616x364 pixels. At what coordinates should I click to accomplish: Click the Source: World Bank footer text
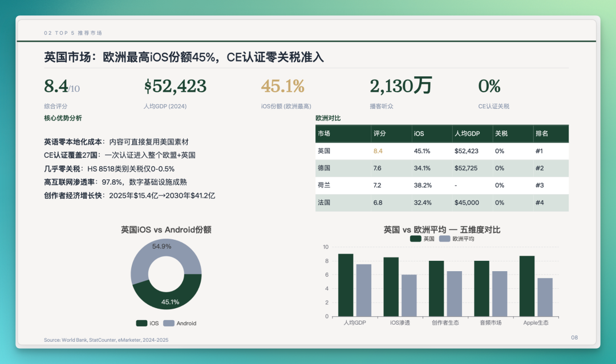coord(106,340)
